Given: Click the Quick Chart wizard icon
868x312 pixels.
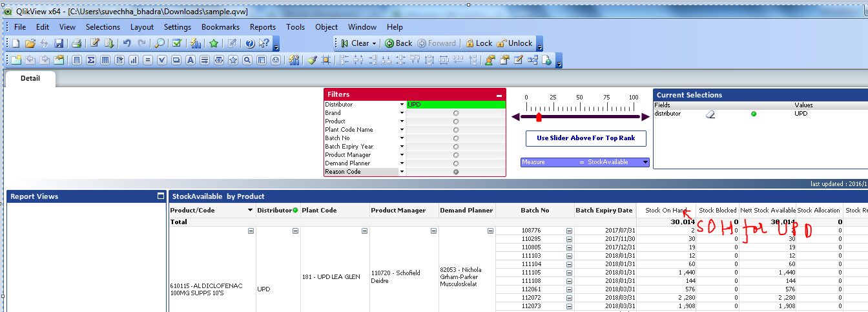Looking at the screenshot, I should (x=195, y=43).
